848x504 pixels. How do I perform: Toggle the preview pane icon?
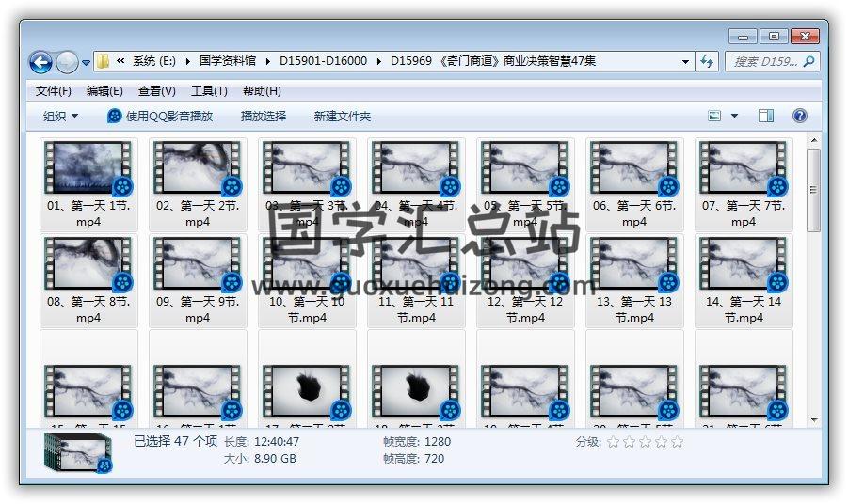(766, 116)
